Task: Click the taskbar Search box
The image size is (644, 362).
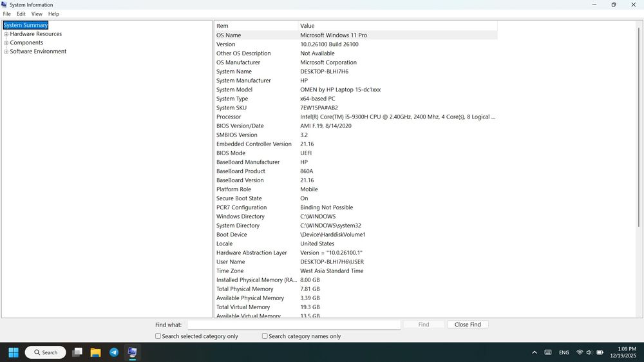Action: tap(45, 352)
